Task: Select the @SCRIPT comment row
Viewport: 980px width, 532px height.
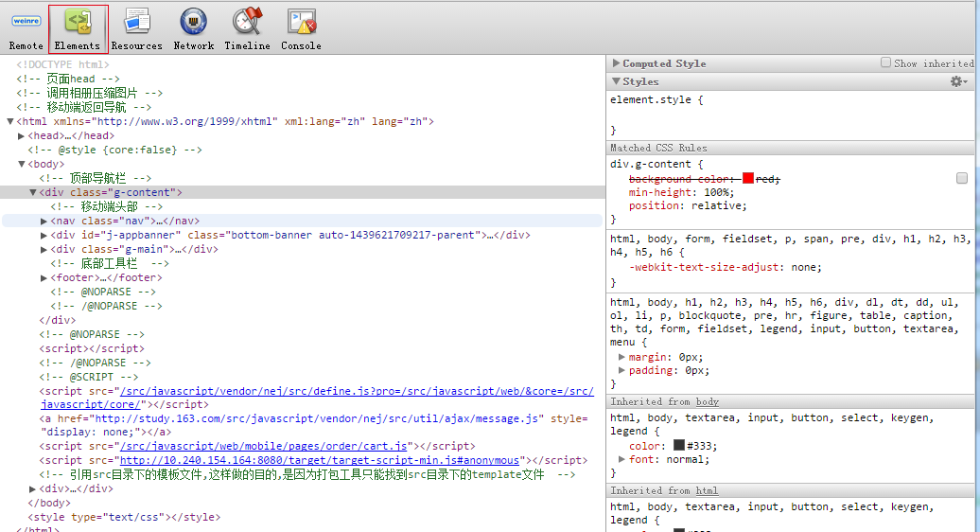Action: (89, 377)
